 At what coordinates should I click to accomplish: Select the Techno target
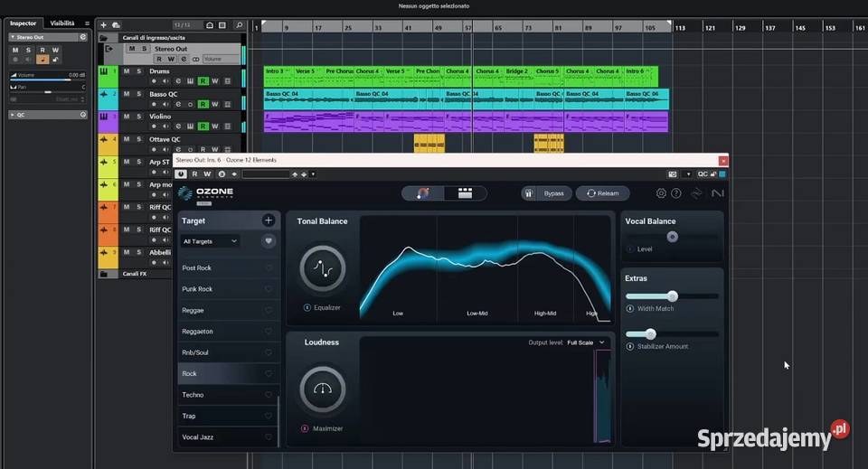coord(228,395)
